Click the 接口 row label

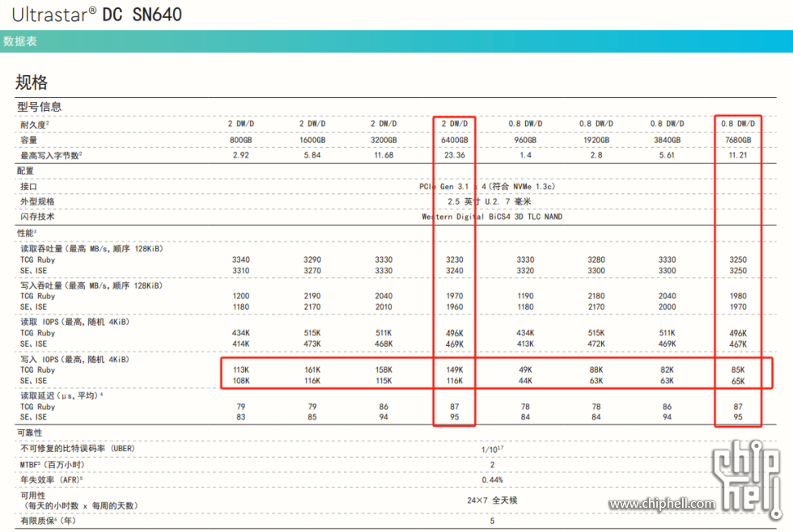click(x=29, y=187)
